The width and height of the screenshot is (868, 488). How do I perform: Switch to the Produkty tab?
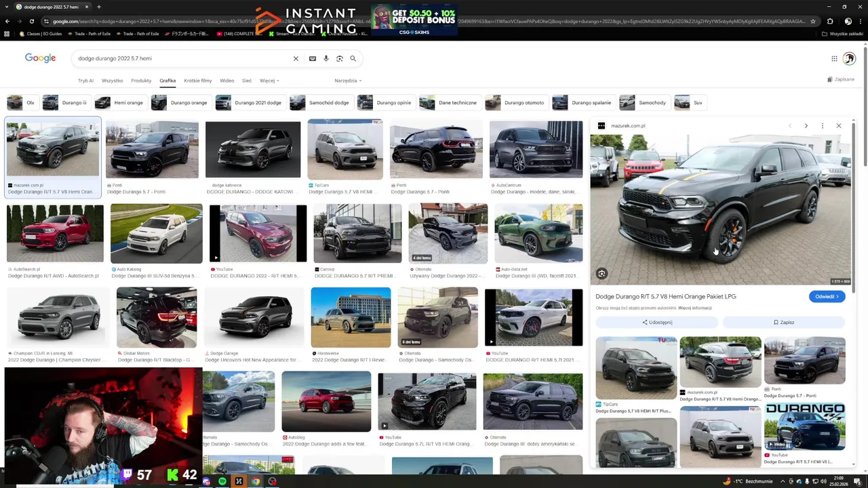[x=141, y=81]
